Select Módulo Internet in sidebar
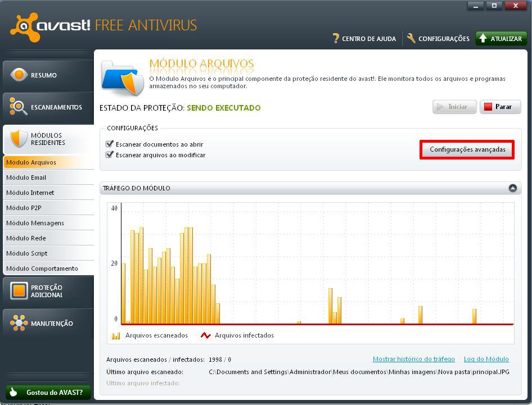532x405 pixels. 48,193
